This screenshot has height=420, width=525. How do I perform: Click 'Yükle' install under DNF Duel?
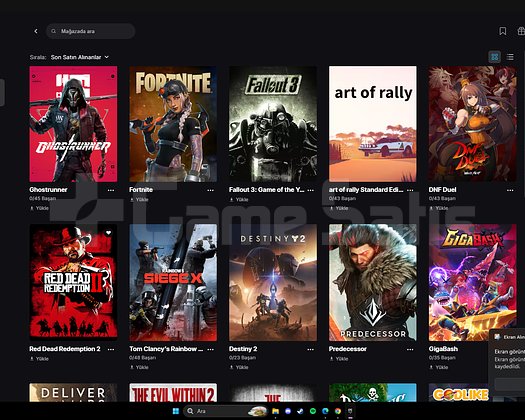click(438, 208)
